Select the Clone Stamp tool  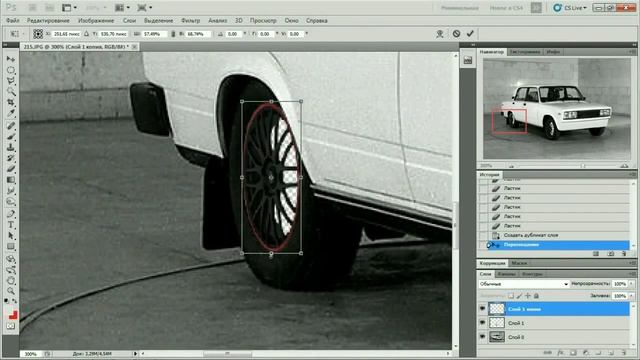tap(11, 147)
